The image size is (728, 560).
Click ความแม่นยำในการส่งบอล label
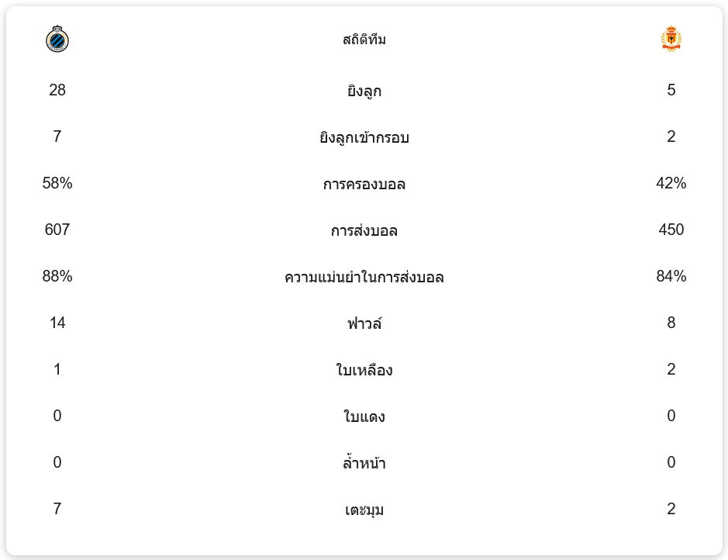[x=364, y=277]
